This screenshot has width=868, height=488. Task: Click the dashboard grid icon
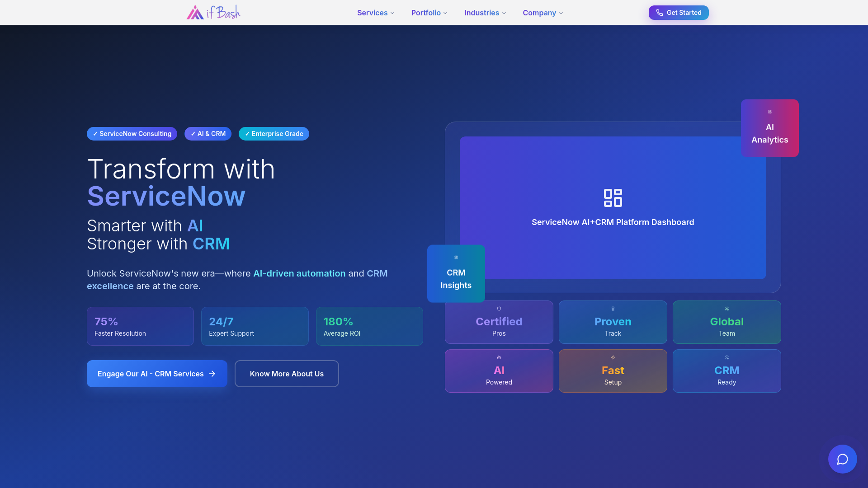[613, 198]
